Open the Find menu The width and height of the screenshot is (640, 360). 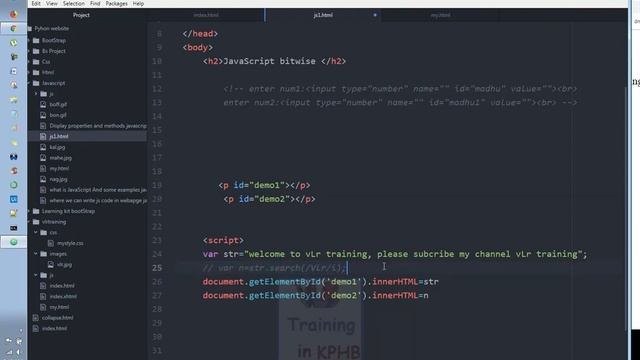pyautogui.click(x=95, y=4)
